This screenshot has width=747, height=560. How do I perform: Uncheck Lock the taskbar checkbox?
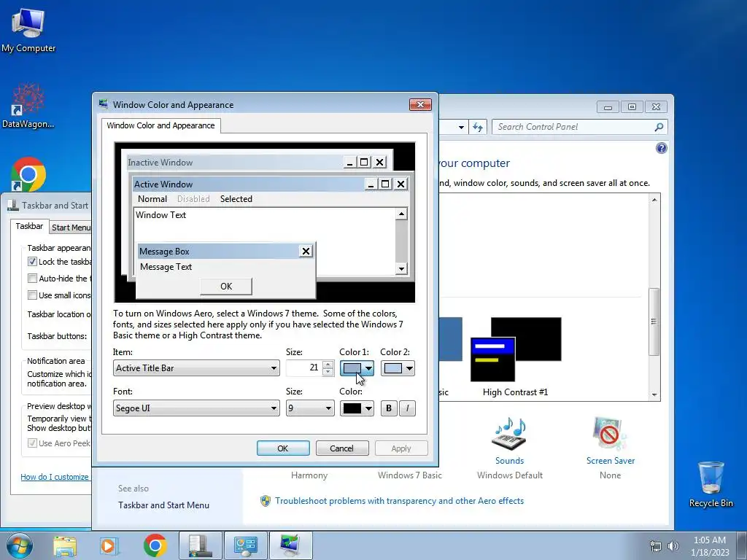coord(32,262)
